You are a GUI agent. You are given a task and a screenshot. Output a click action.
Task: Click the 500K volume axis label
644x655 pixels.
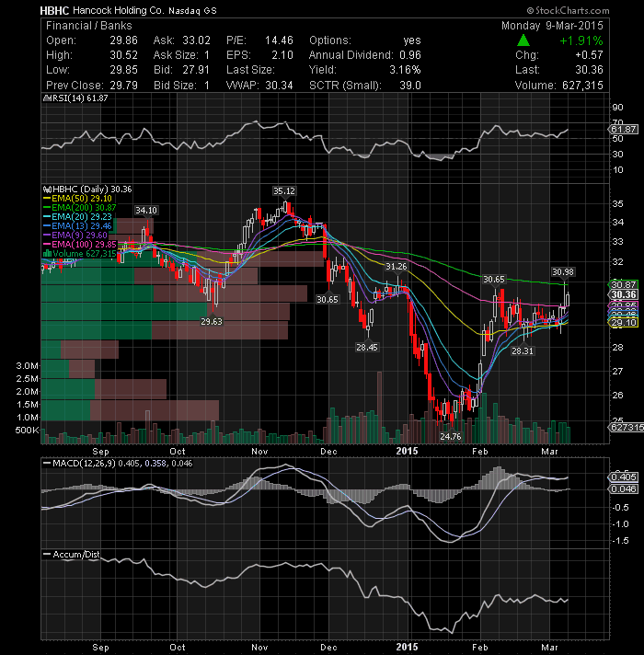coord(28,430)
